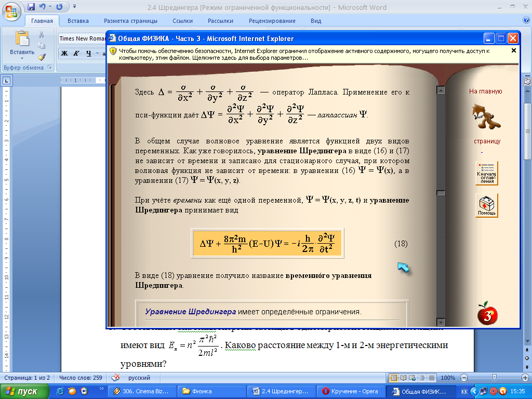The height and width of the screenshot is (399, 532).
Task: Open the Помощь first-aid kit icon
Action: pyautogui.click(x=486, y=206)
